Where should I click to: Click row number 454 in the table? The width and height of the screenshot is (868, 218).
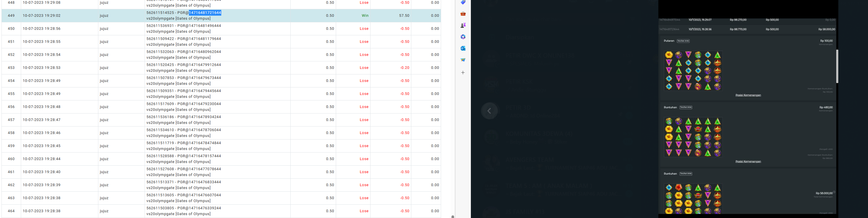coord(11,81)
